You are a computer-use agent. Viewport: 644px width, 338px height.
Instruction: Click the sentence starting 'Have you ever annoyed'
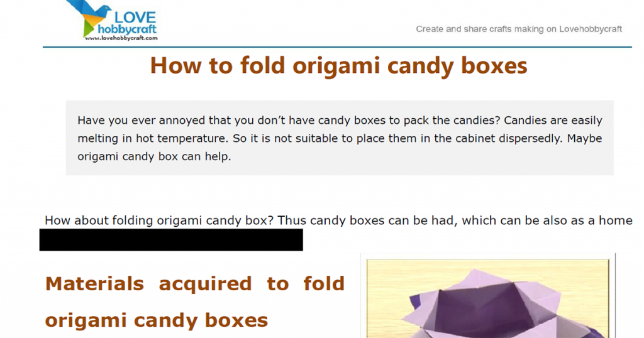coord(340,121)
